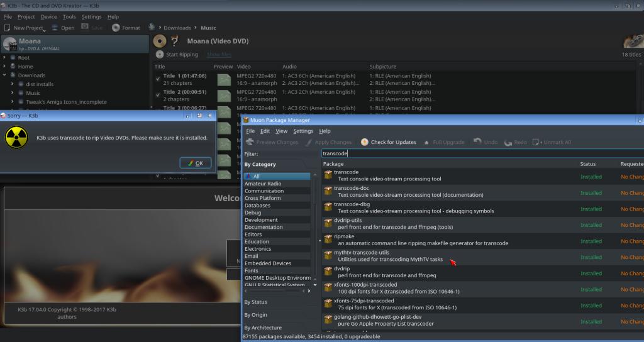Click the Undo icon in Muon toolbar
The height and width of the screenshot is (342, 644).
(x=477, y=142)
